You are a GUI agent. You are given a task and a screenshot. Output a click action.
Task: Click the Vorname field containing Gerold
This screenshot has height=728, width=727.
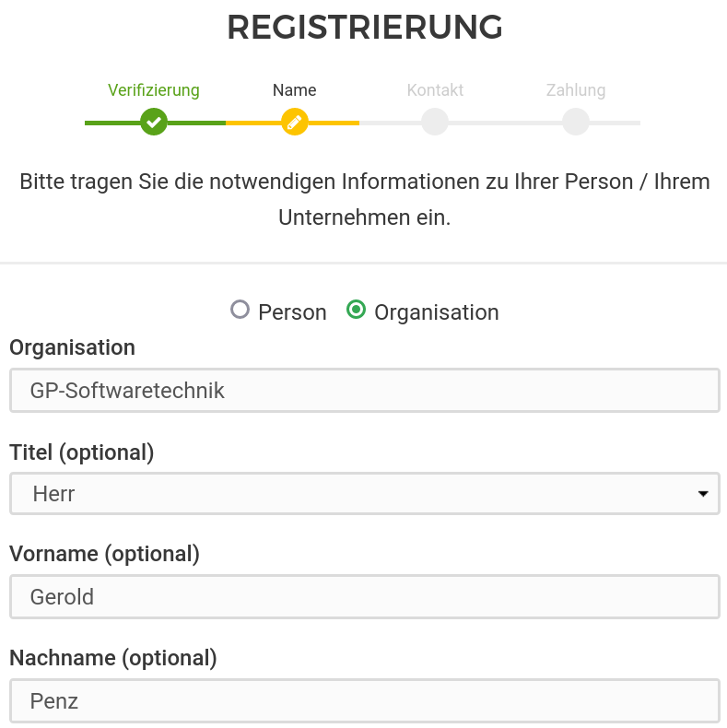coord(364,597)
